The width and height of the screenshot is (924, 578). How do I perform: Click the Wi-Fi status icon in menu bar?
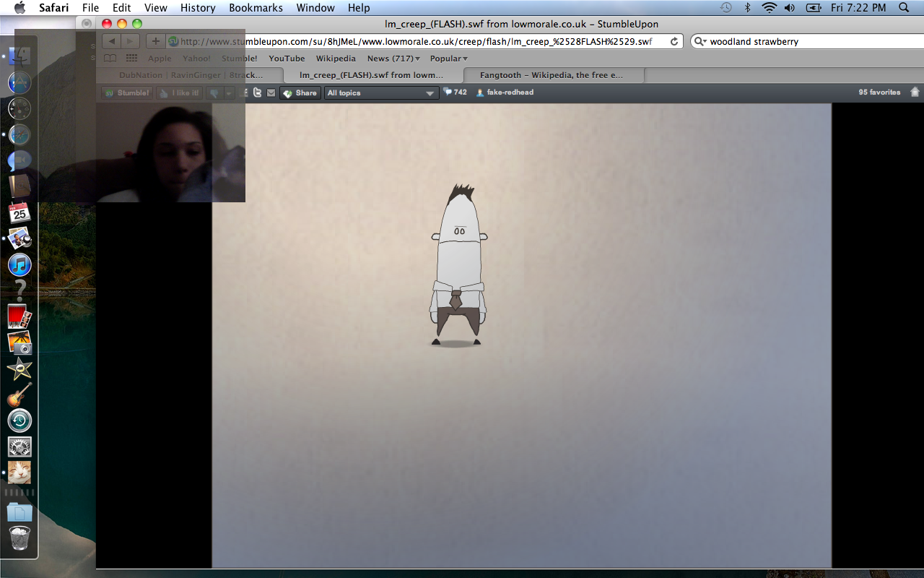(769, 8)
